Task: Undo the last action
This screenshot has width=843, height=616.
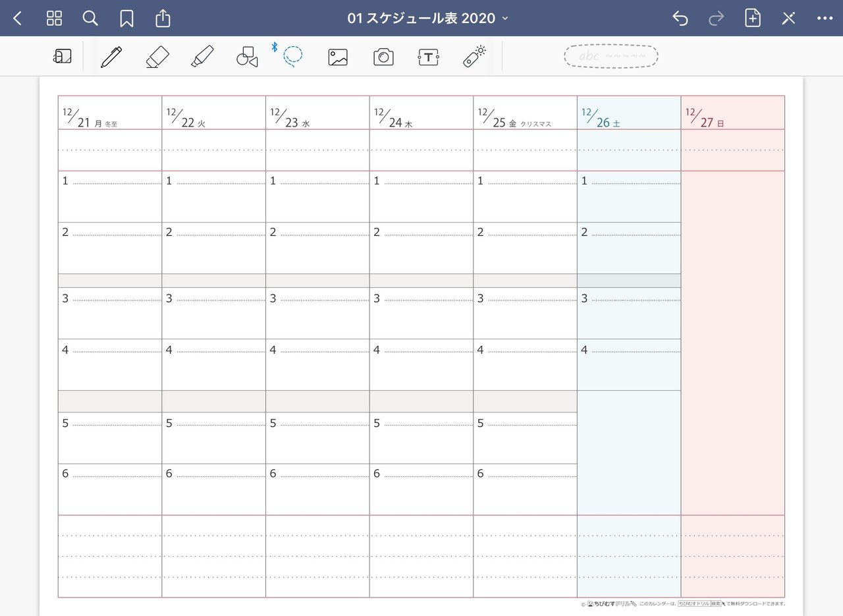Action: pos(680,18)
